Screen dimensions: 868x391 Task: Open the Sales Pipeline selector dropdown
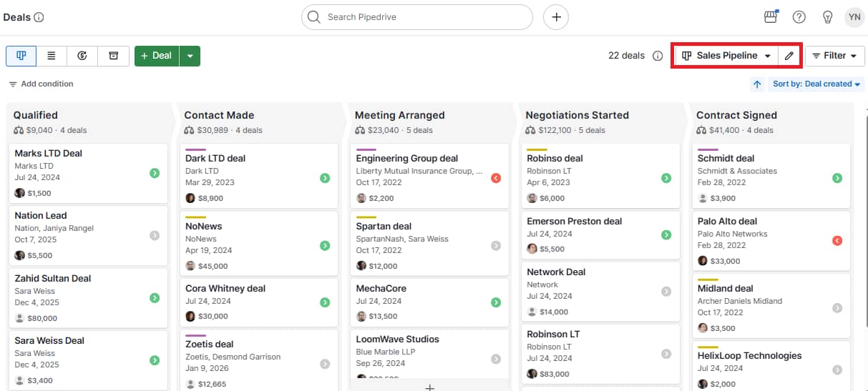click(726, 56)
